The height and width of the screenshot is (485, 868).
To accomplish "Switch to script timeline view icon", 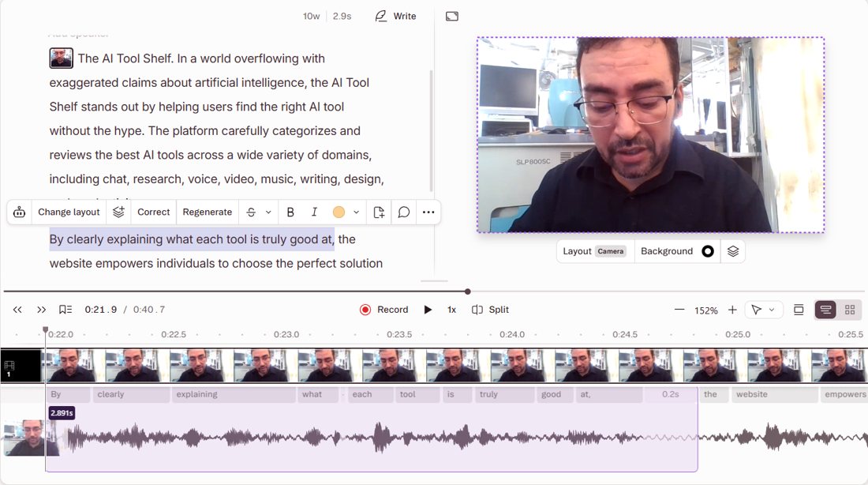I will [x=825, y=310].
